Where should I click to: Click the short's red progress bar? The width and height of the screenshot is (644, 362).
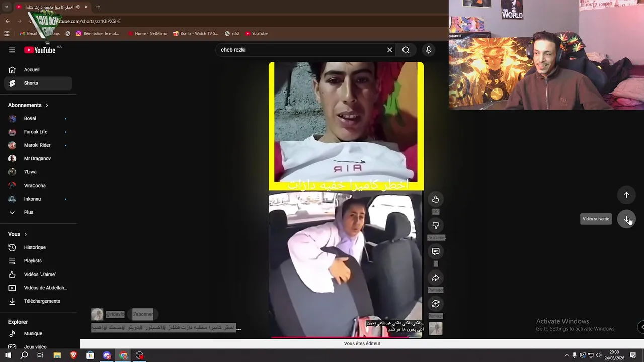coord(346,337)
